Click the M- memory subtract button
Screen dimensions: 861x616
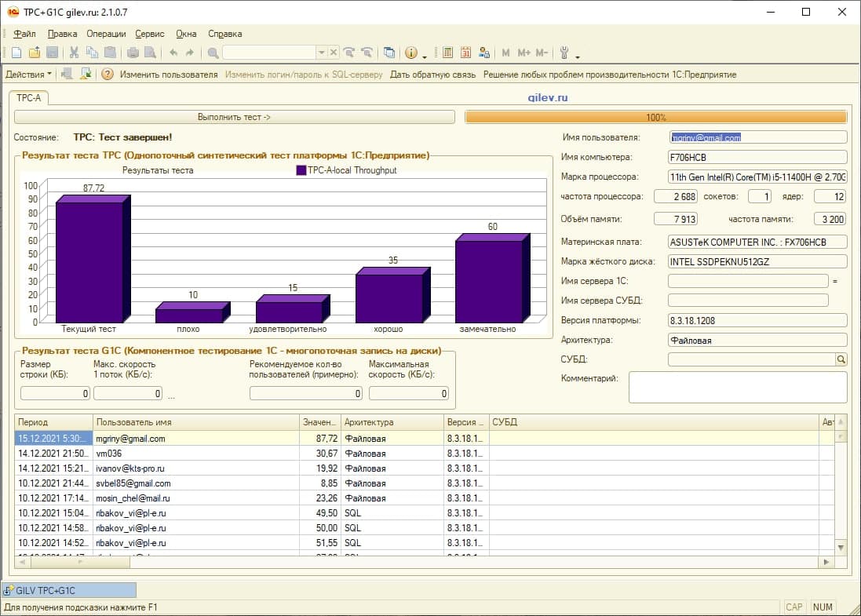coord(542,53)
